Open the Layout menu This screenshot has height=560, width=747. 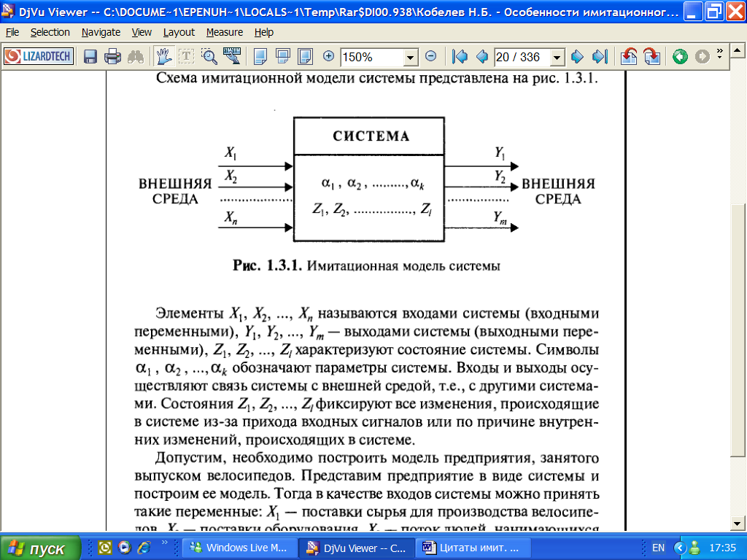coord(179,32)
